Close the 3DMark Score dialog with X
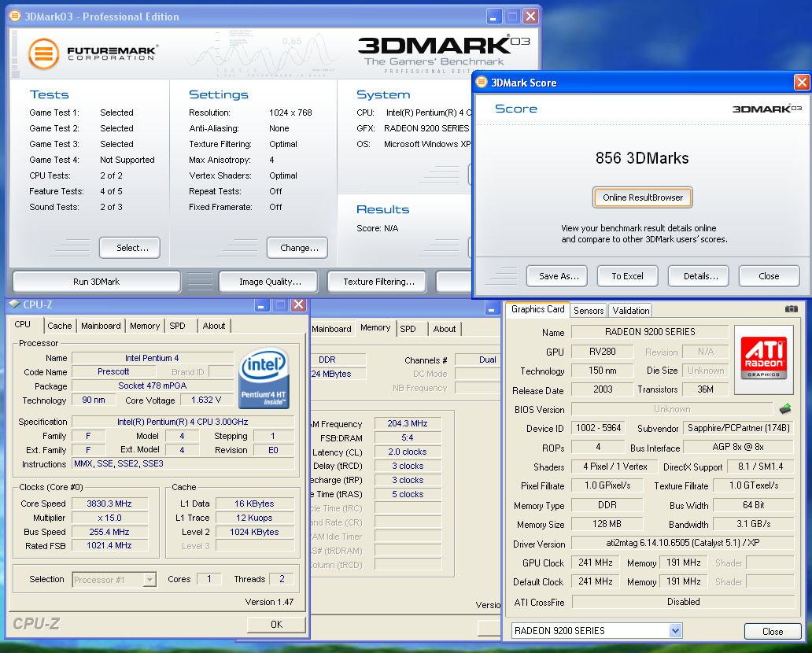 click(x=802, y=83)
